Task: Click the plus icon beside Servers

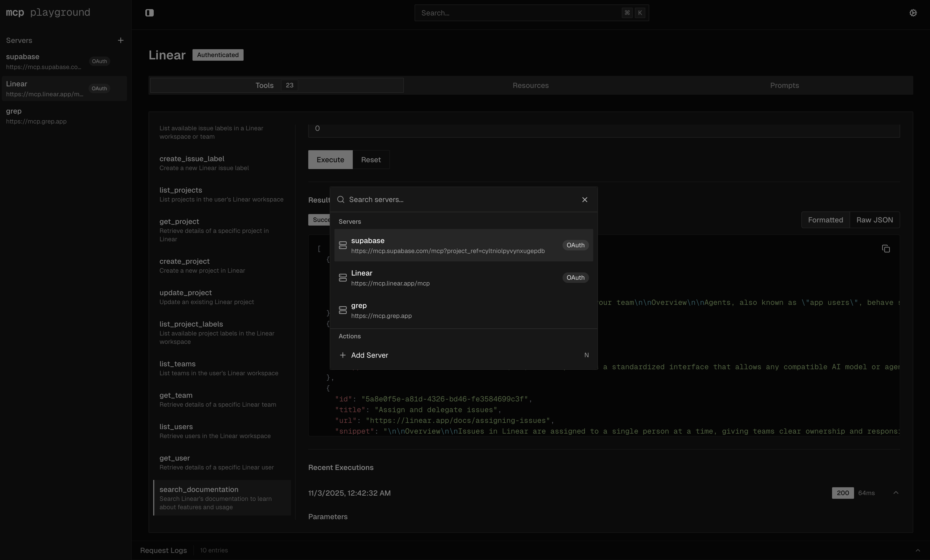Action: coord(120,40)
